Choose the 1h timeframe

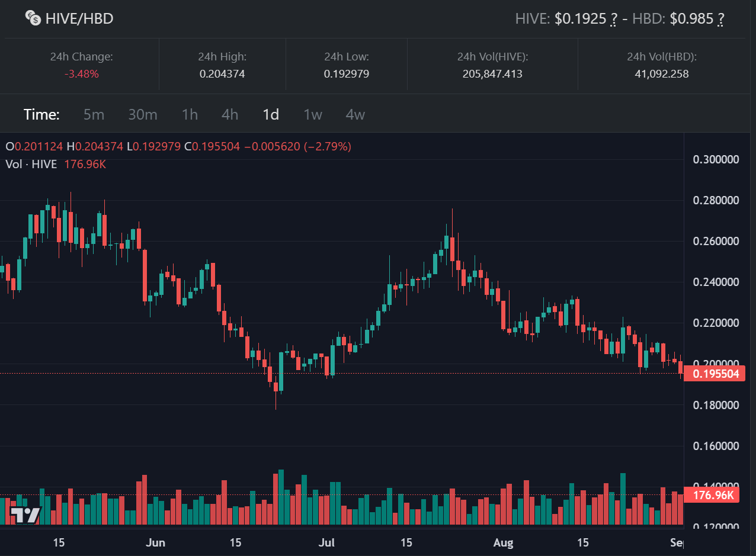click(x=190, y=114)
